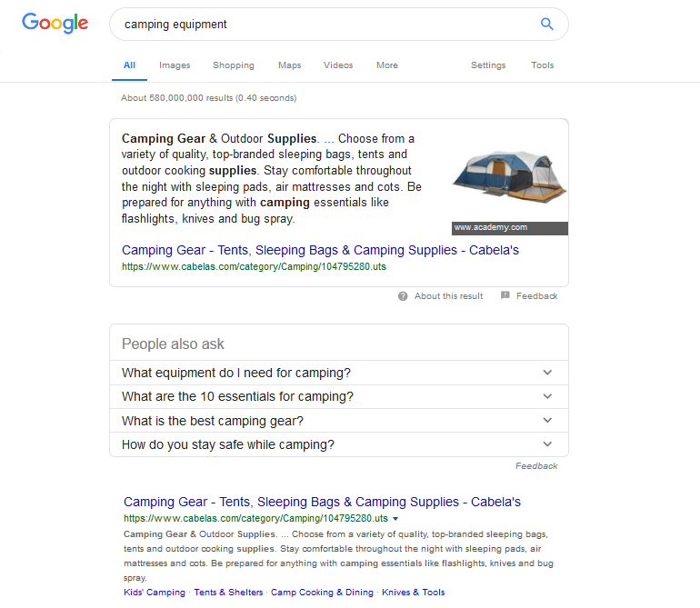Click the Feedback flag icon under snippet
The image size is (700, 608).
coord(505,295)
